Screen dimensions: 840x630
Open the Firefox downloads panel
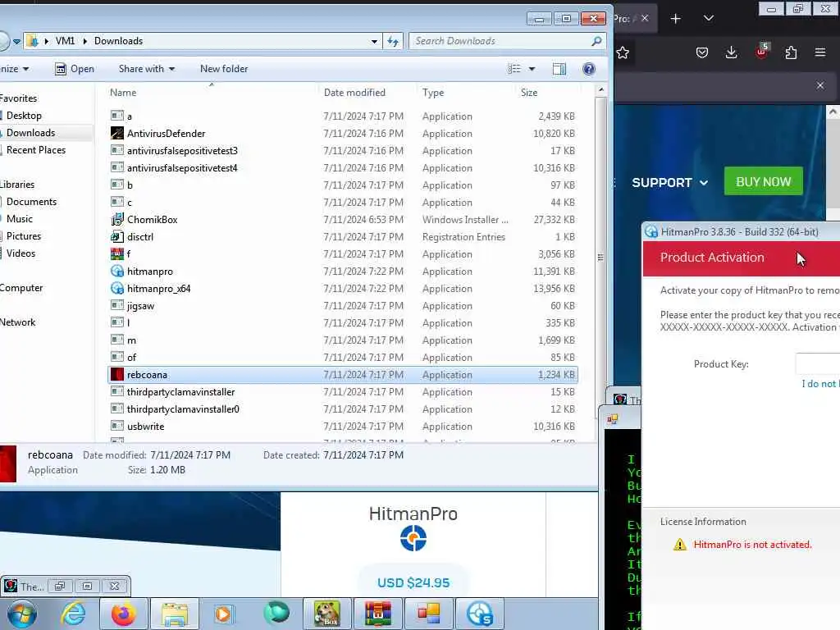pos(731,52)
